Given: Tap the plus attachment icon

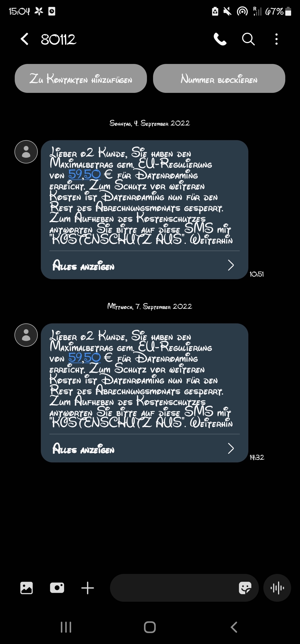Looking at the screenshot, I should tap(87, 588).
